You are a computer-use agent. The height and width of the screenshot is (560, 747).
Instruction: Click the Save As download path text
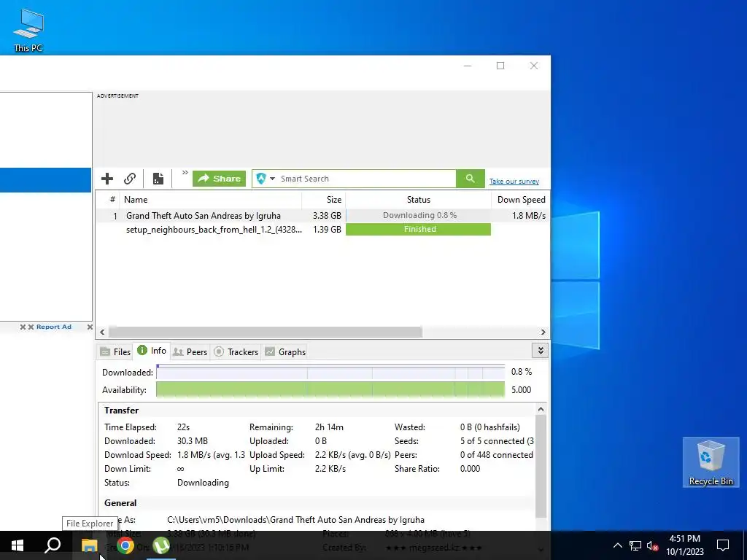pos(296,519)
